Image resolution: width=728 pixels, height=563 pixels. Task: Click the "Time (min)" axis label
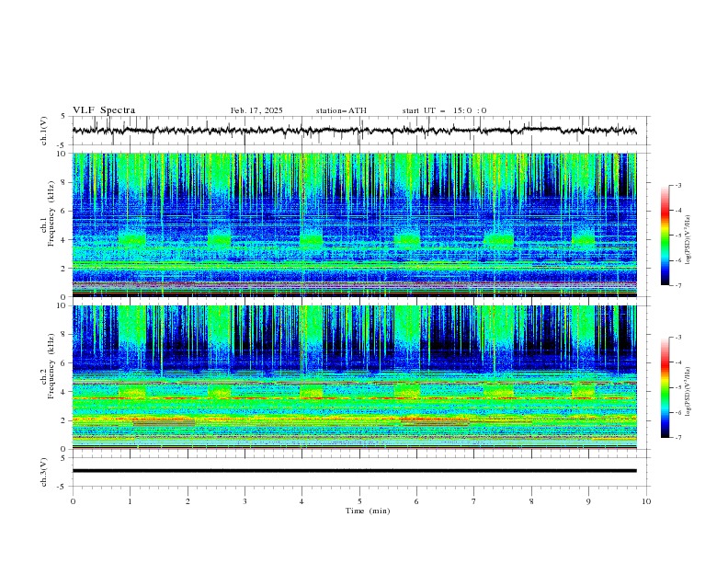[x=368, y=511]
